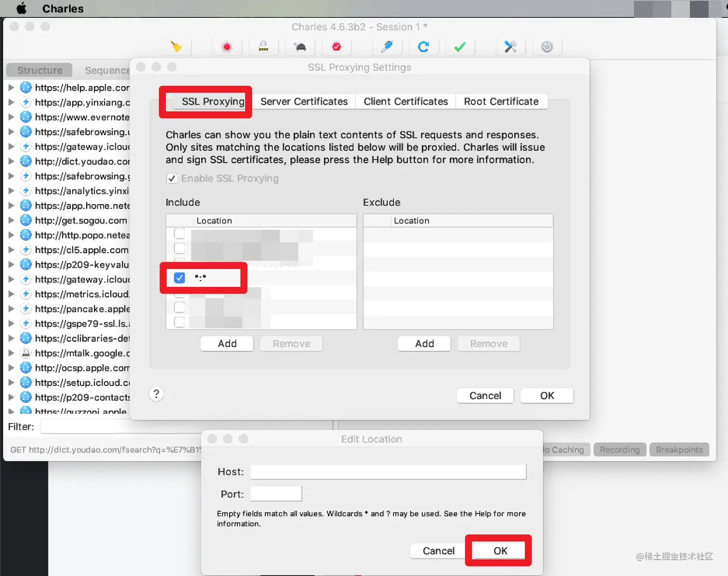This screenshot has height=576, width=728.
Task: Switch to Client Certificates tab
Action: pos(406,102)
